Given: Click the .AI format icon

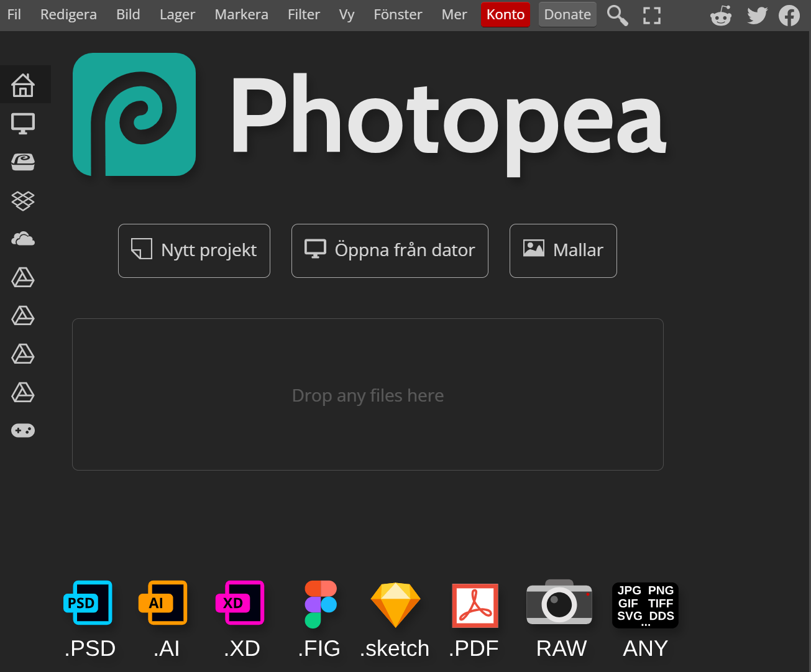Looking at the screenshot, I should click(x=163, y=602).
